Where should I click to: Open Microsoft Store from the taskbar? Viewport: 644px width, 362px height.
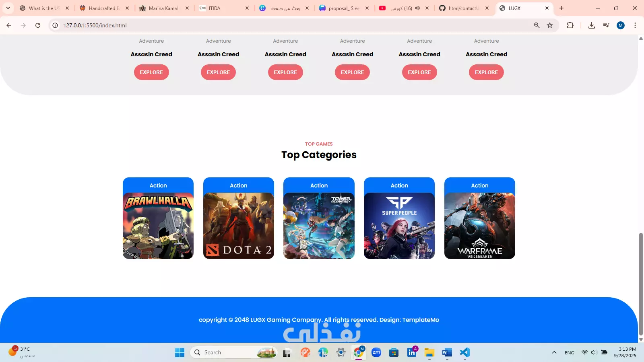coord(394,353)
